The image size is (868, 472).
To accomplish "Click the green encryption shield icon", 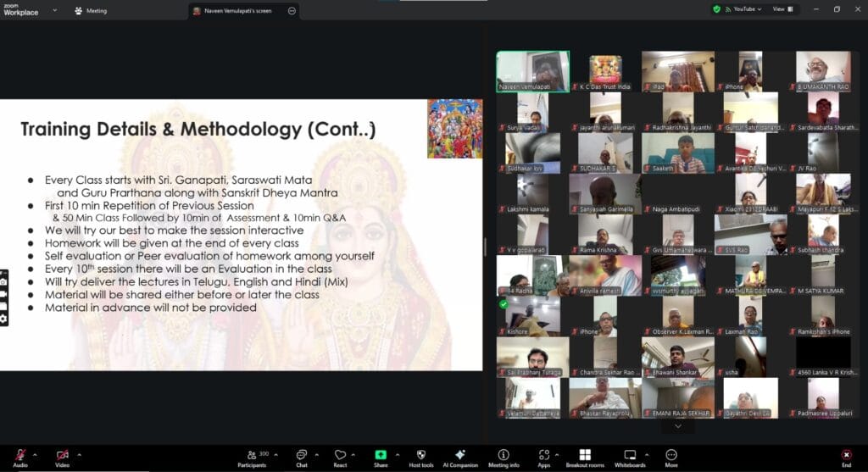I will pyautogui.click(x=717, y=9).
